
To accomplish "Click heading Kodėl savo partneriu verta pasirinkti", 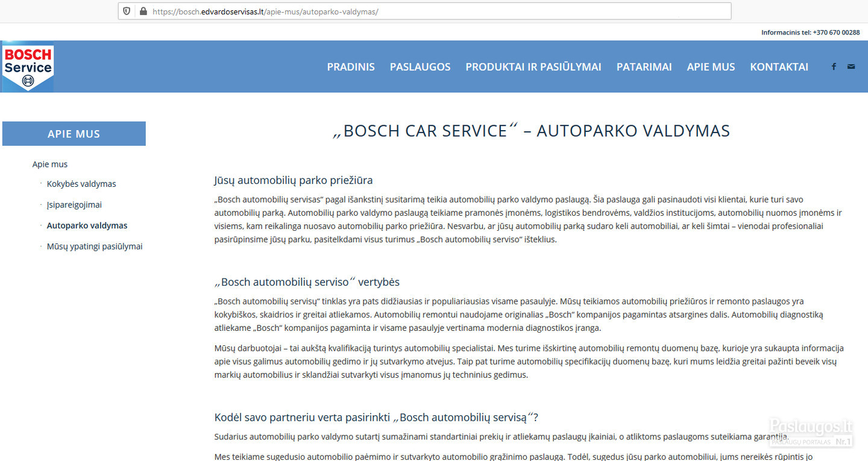I will click(x=376, y=418).
